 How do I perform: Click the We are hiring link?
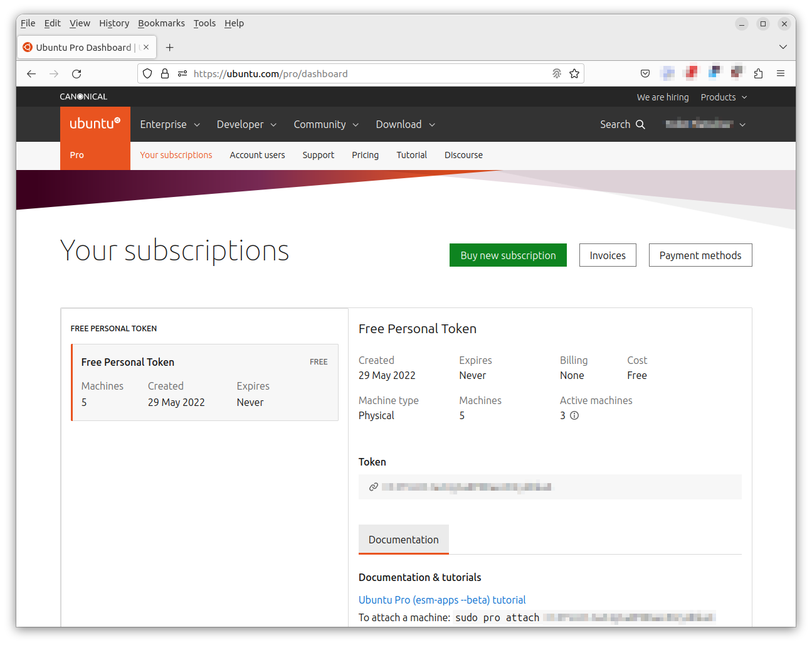663,97
